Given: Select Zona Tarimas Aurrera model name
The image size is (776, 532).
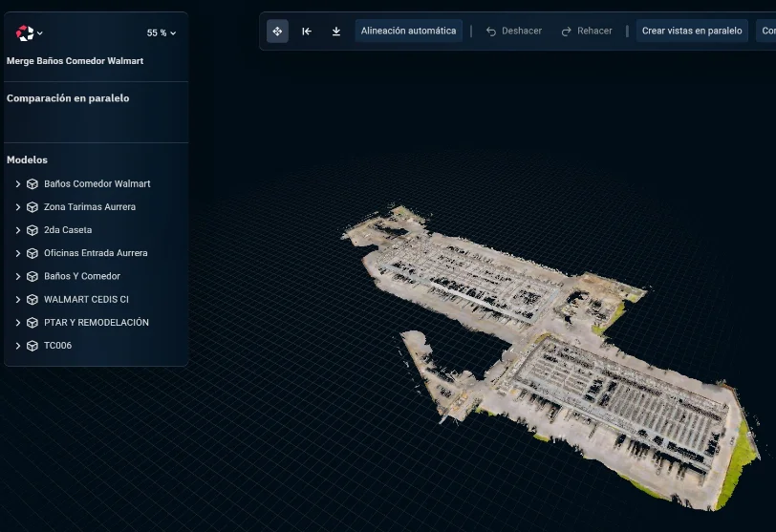Looking at the screenshot, I should click(90, 207).
